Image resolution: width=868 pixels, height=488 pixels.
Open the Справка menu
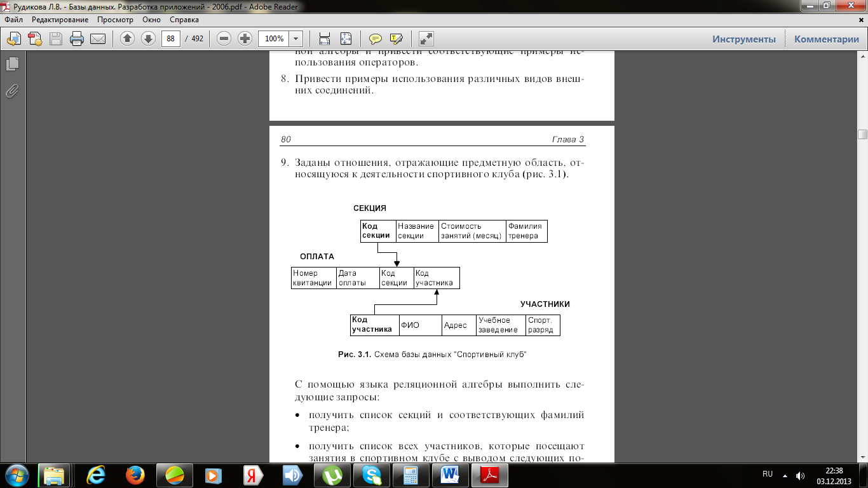click(184, 20)
